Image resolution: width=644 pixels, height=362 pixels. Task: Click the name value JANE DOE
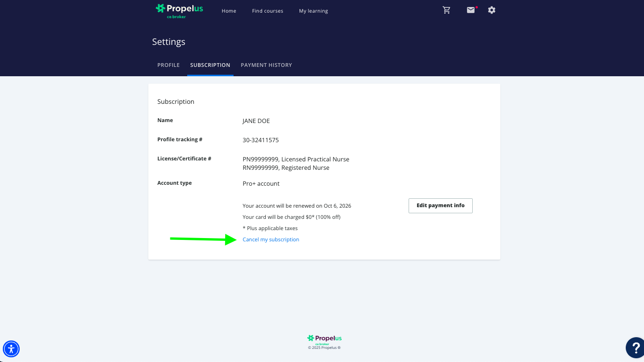(x=256, y=121)
